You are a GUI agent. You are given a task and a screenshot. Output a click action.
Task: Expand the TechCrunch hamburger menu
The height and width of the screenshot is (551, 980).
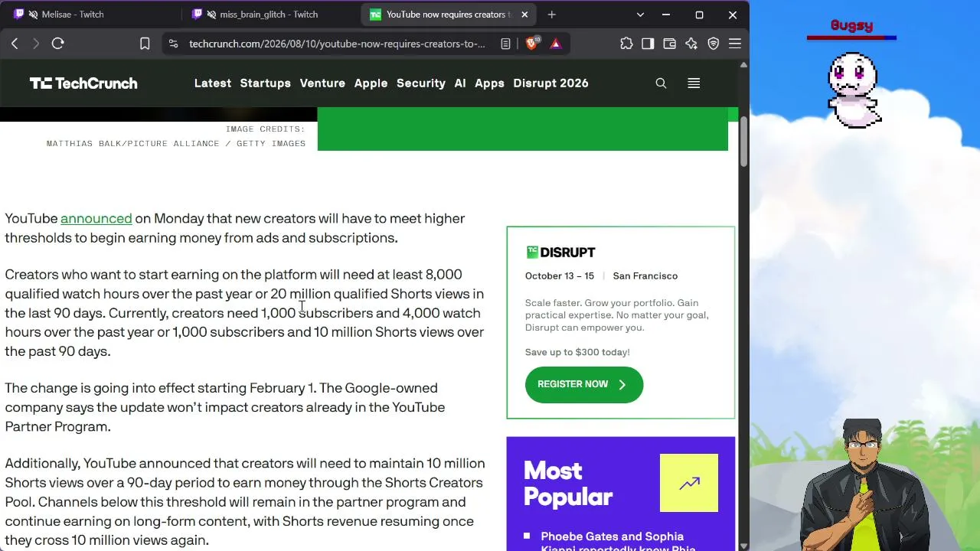(694, 83)
